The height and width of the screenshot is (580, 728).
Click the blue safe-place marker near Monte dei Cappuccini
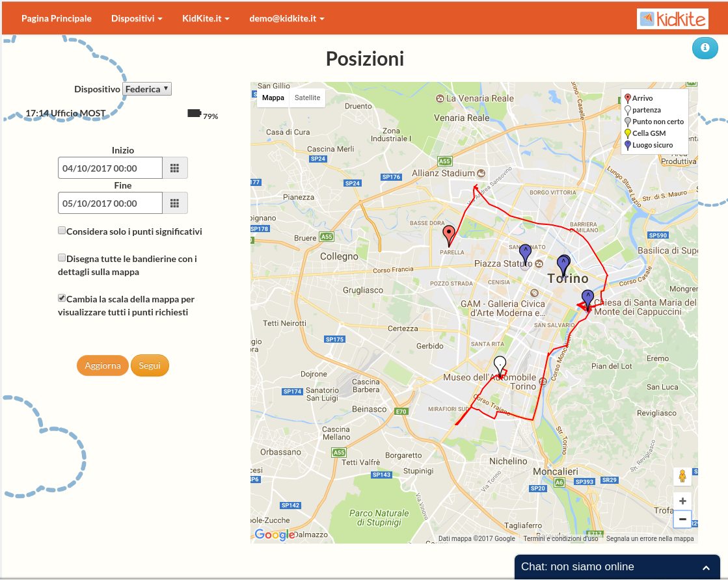coord(587,300)
